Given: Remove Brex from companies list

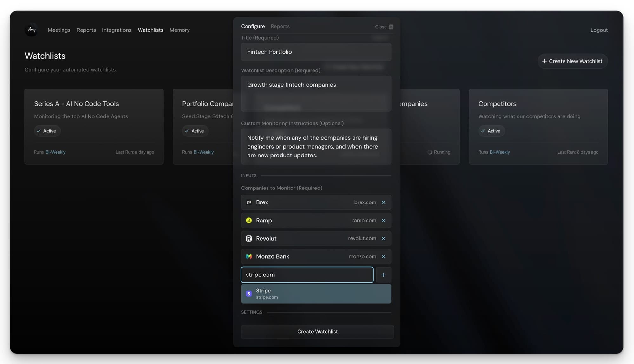Looking at the screenshot, I should 383,202.
